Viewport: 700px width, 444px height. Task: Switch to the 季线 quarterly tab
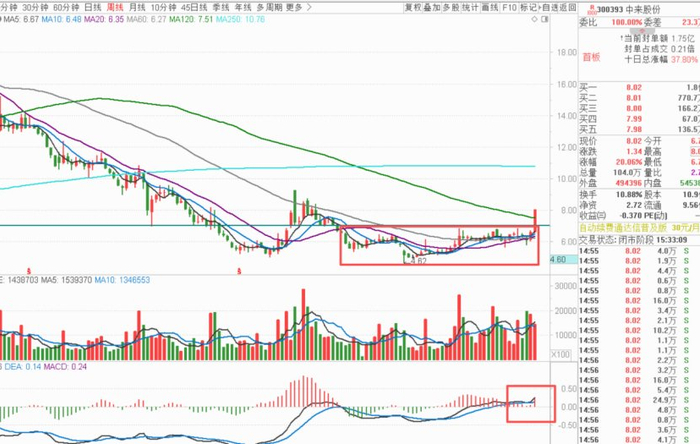tap(221, 7)
